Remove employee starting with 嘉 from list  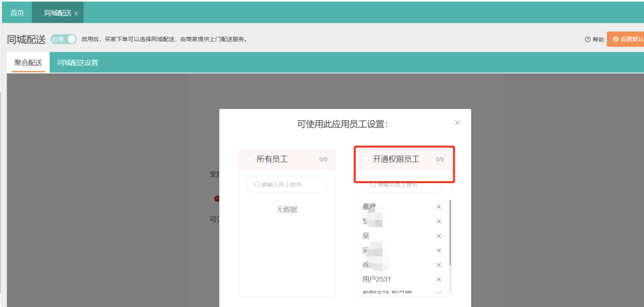coord(439,207)
